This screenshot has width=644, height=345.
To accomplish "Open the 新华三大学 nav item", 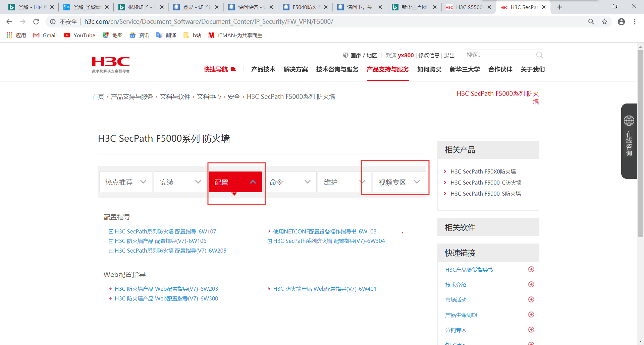I will 465,69.
